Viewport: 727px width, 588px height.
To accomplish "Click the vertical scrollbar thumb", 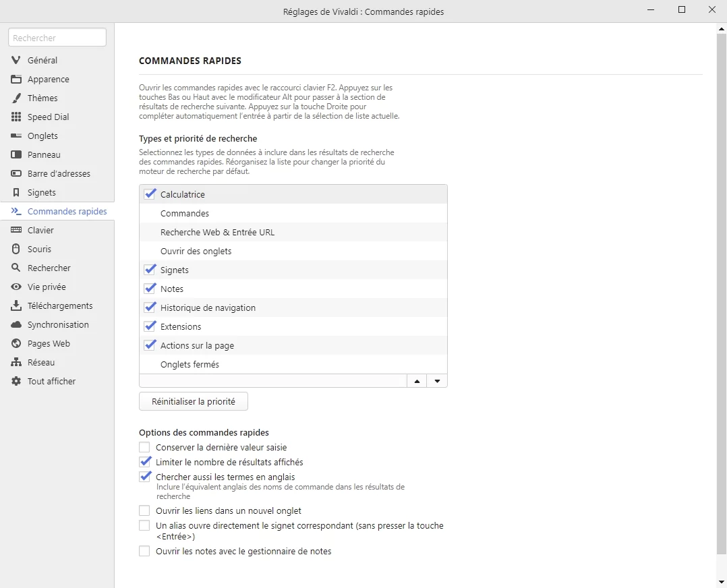I will point(722,293).
